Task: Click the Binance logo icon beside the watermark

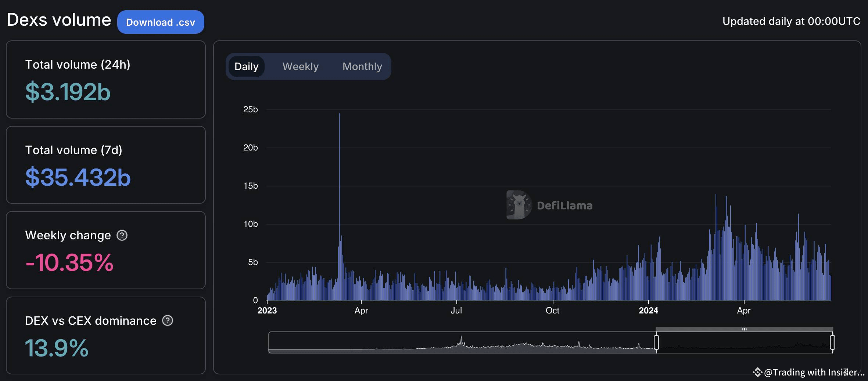Action: click(x=757, y=372)
